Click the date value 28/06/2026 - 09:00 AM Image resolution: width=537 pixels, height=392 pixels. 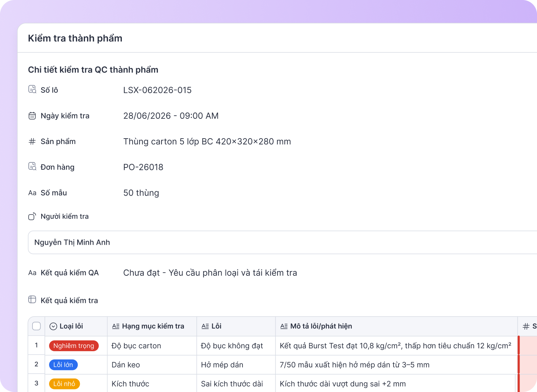click(x=171, y=116)
